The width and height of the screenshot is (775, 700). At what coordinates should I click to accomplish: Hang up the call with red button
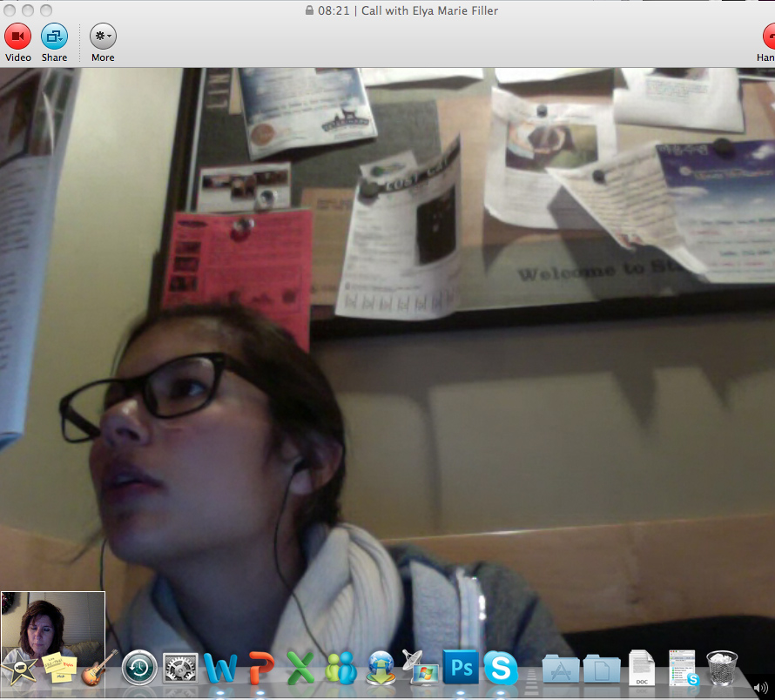[x=769, y=37]
